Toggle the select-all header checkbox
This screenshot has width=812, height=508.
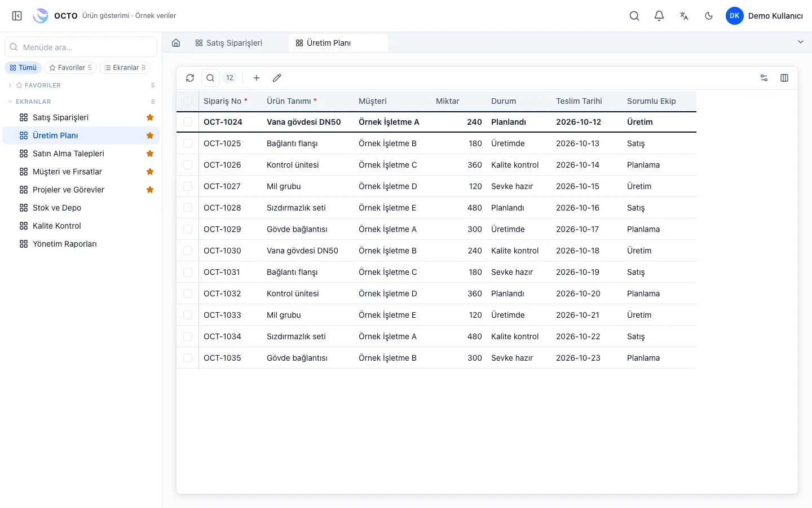pos(188,101)
